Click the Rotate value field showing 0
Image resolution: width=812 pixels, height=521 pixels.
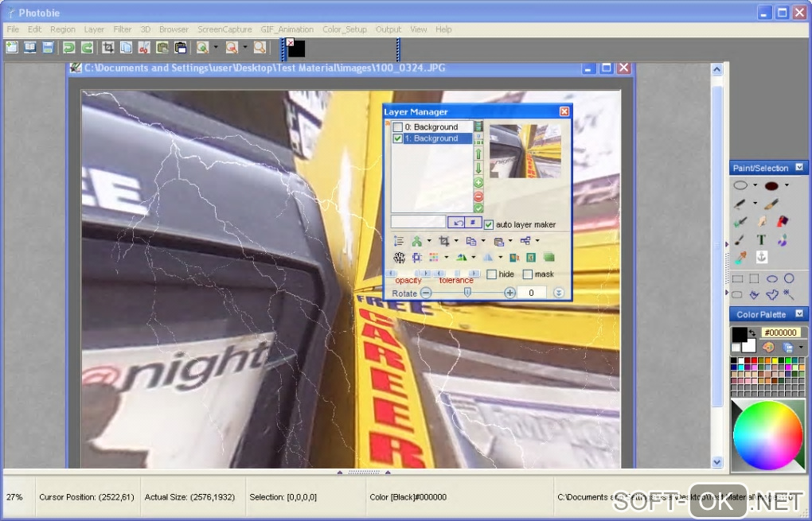coord(531,293)
